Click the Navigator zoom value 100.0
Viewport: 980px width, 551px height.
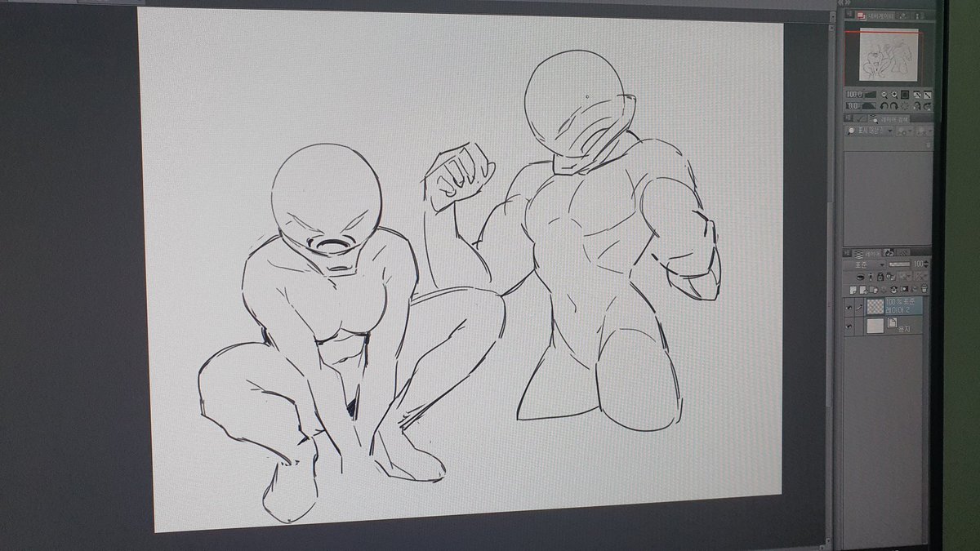pos(854,95)
